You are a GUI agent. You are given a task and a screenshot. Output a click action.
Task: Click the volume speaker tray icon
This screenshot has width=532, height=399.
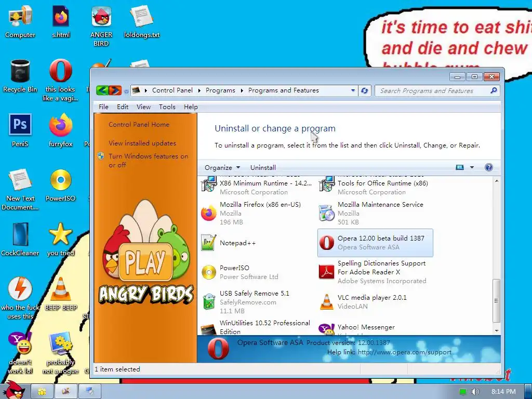click(x=475, y=392)
